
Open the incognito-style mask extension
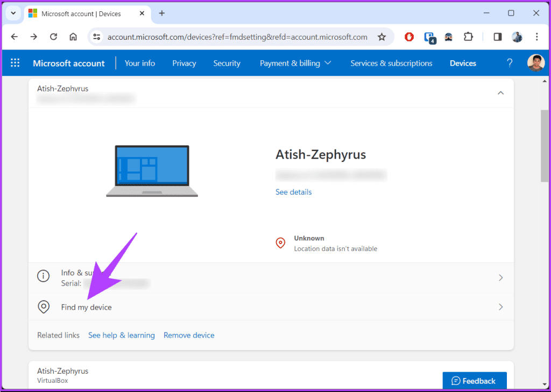tap(448, 37)
